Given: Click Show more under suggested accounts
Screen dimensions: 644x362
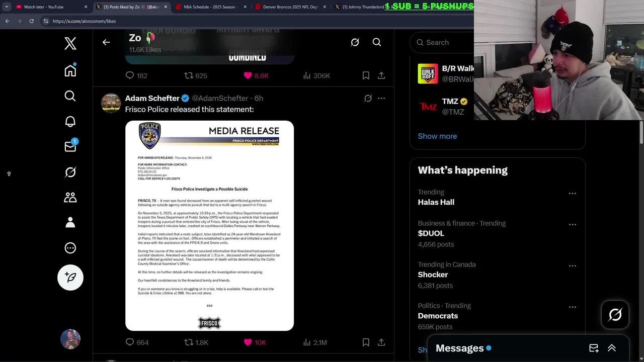Looking at the screenshot, I should pyautogui.click(x=437, y=136).
